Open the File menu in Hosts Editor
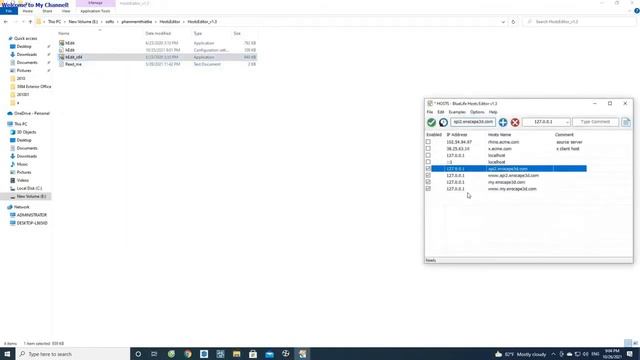Image resolution: width=640 pixels, height=360 pixels. [x=430, y=112]
